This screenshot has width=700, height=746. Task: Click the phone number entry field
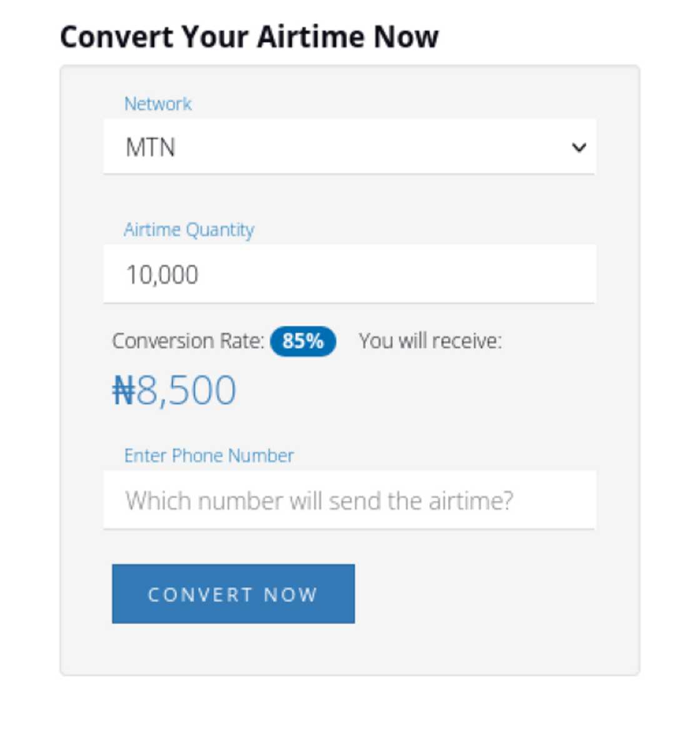click(x=350, y=499)
